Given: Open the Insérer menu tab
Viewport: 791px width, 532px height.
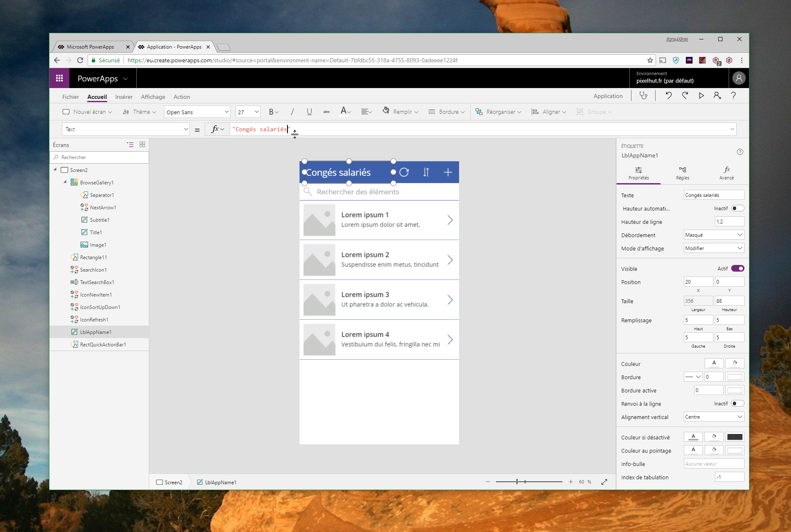Looking at the screenshot, I should (124, 97).
